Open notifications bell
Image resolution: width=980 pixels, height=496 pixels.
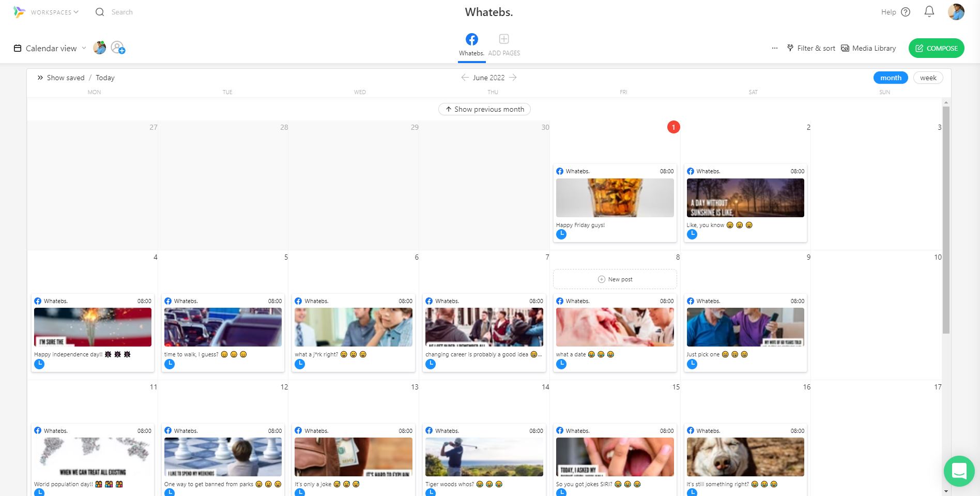[929, 12]
